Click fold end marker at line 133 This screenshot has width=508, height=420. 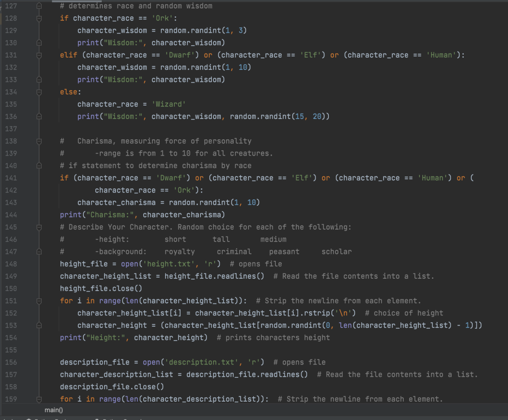pyautogui.click(x=39, y=79)
